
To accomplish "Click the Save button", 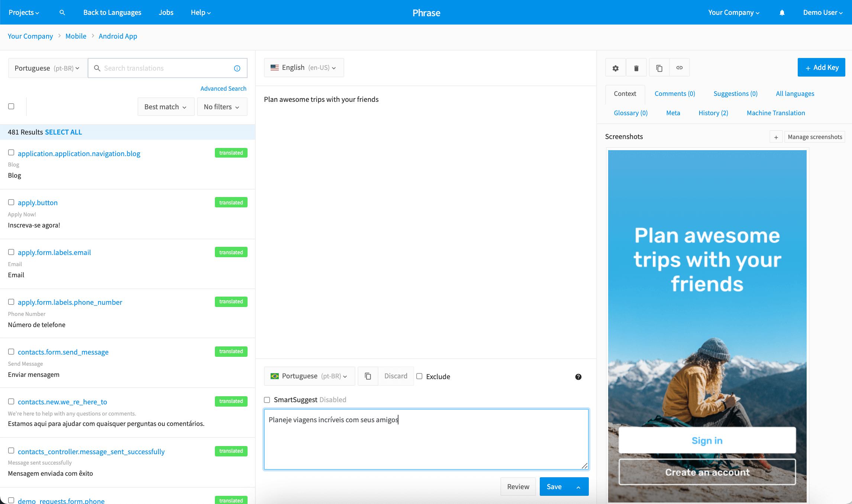I will [x=554, y=487].
